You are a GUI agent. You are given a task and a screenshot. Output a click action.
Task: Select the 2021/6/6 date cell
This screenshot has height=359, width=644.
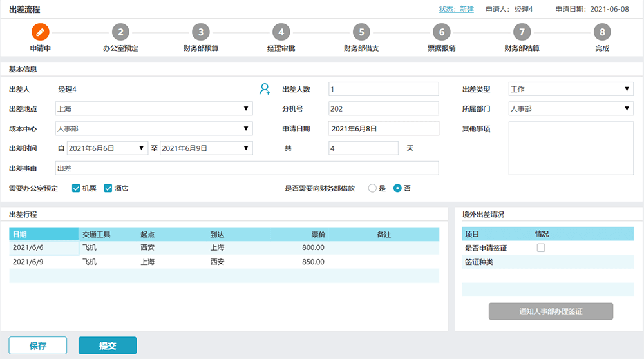click(44, 247)
